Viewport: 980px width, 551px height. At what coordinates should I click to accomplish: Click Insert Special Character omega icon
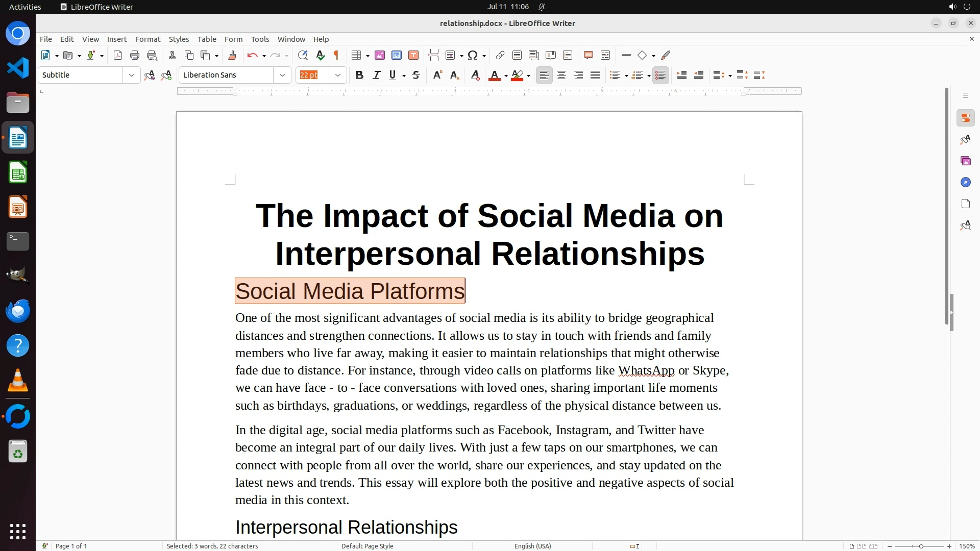pyautogui.click(x=473, y=56)
